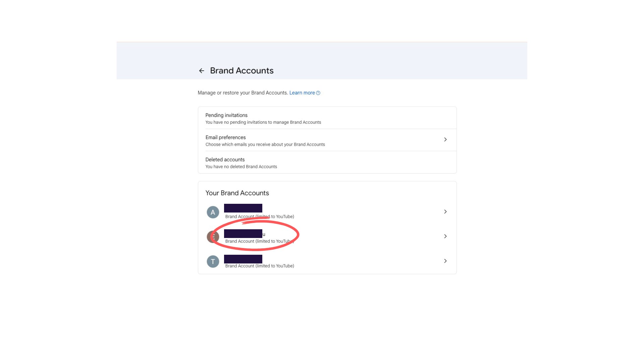644x362 pixels.
Task: Click the "T" avatar of the last brand account
Action: coord(213,261)
